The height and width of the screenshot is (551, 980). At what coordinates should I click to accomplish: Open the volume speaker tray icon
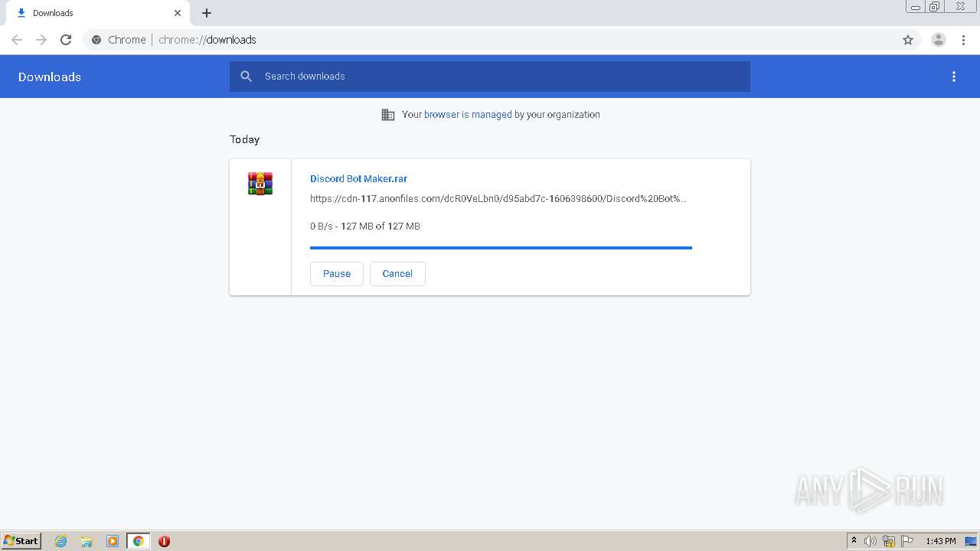click(x=871, y=541)
